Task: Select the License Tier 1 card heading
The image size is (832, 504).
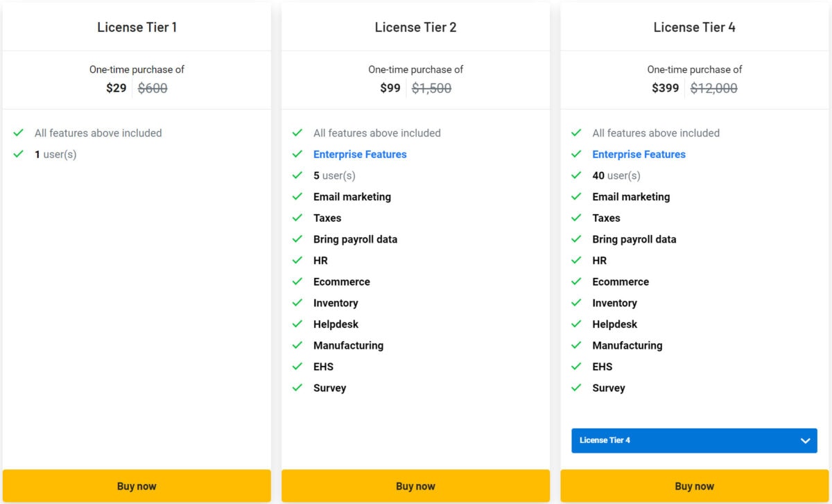Action: click(137, 27)
